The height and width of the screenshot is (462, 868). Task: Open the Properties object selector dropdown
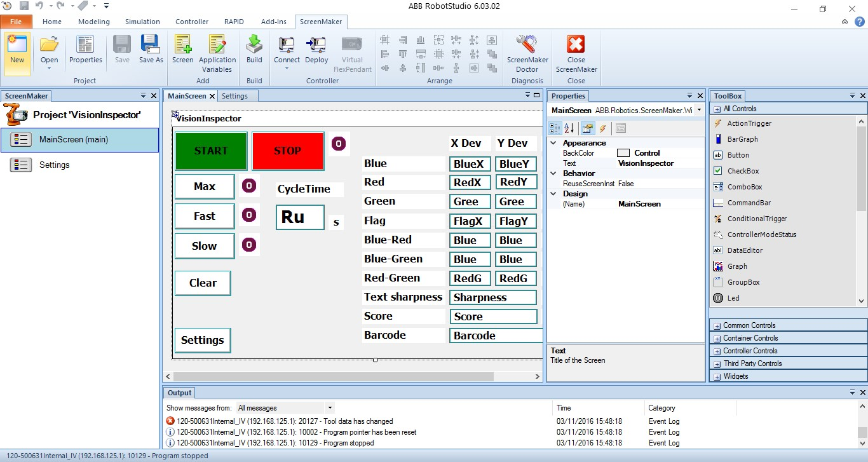click(699, 111)
